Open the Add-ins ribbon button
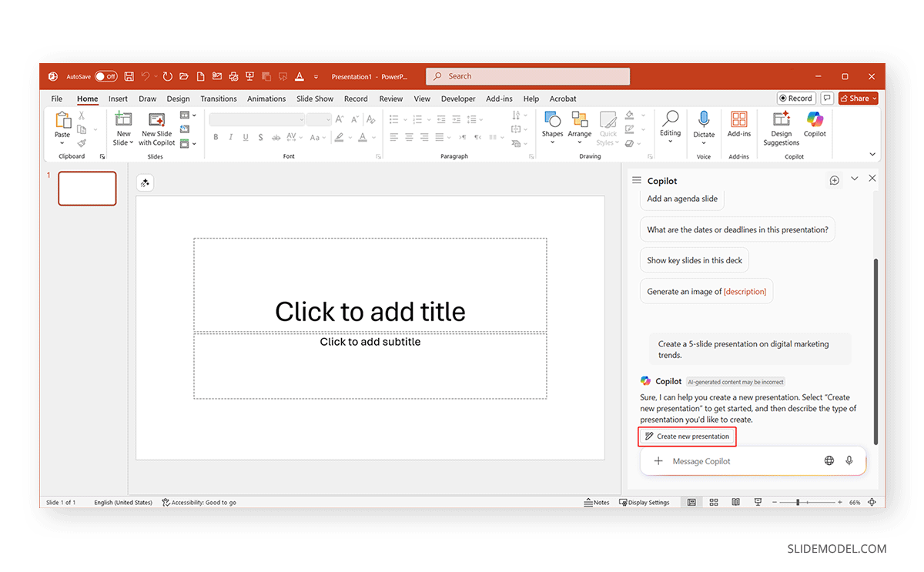This screenshot has width=924, height=572. tap(738, 123)
